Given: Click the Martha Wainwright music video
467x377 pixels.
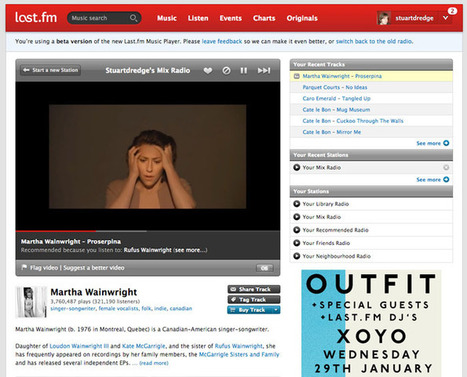Looking at the screenshot, I should 148,156.
